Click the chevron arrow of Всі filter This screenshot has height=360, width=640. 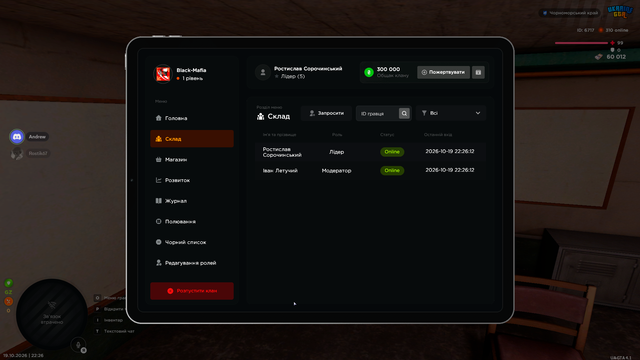[478, 113]
